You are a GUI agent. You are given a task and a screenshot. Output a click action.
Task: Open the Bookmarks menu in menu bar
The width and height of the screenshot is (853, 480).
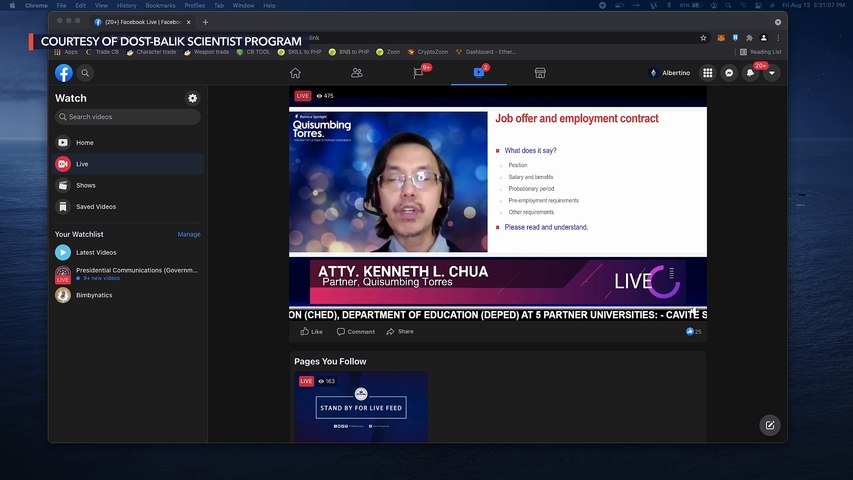pos(160,5)
